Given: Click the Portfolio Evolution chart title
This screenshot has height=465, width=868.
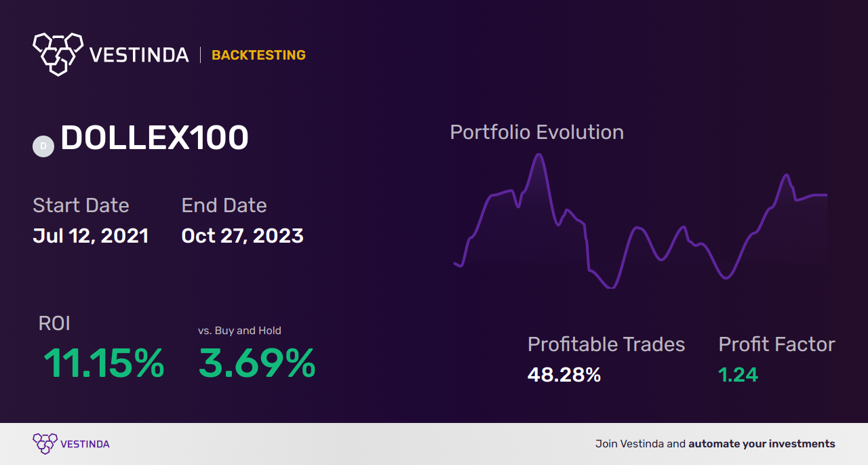Looking at the screenshot, I should pyautogui.click(x=537, y=132).
